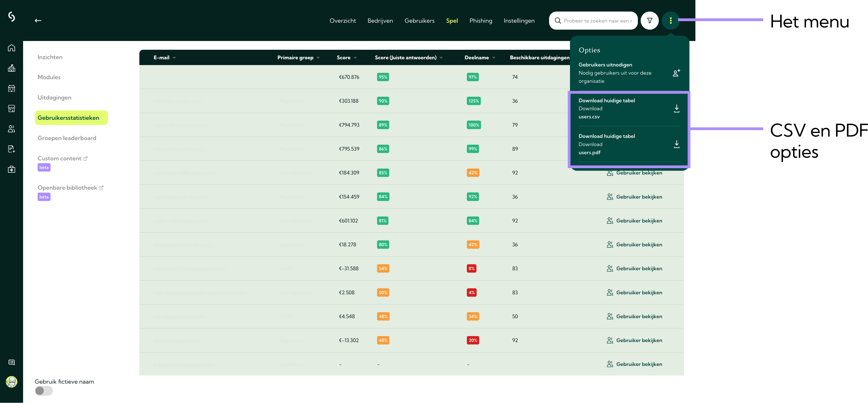Image resolution: width=868 pixels, height=403 pixels.
Task: Open the store sidebar icon
Action: (x=11, y=108)
